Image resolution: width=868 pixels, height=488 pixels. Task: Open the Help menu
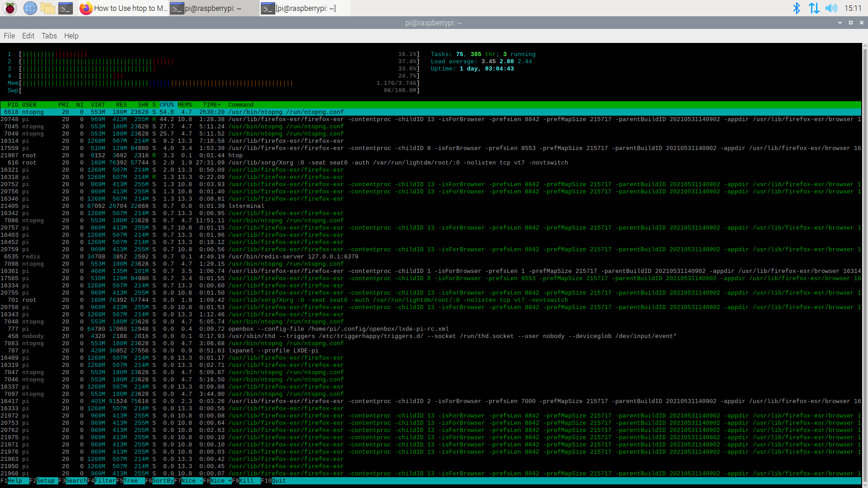point(71,36)
